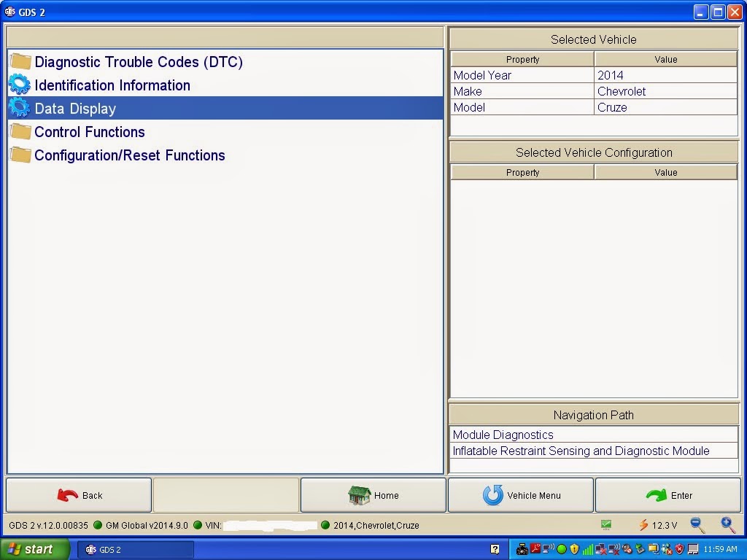The image size is (747, 560).
Task: Click the camera icon in system tray
Action: point(522,549)
